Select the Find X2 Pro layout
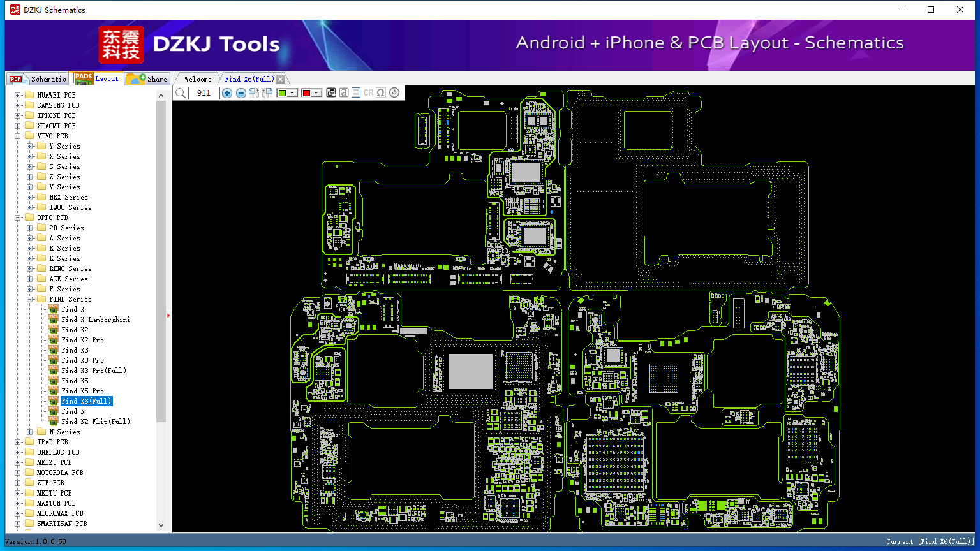Image resolution: width=980 pixels, height=551 pixels. (x=82, y=340)
